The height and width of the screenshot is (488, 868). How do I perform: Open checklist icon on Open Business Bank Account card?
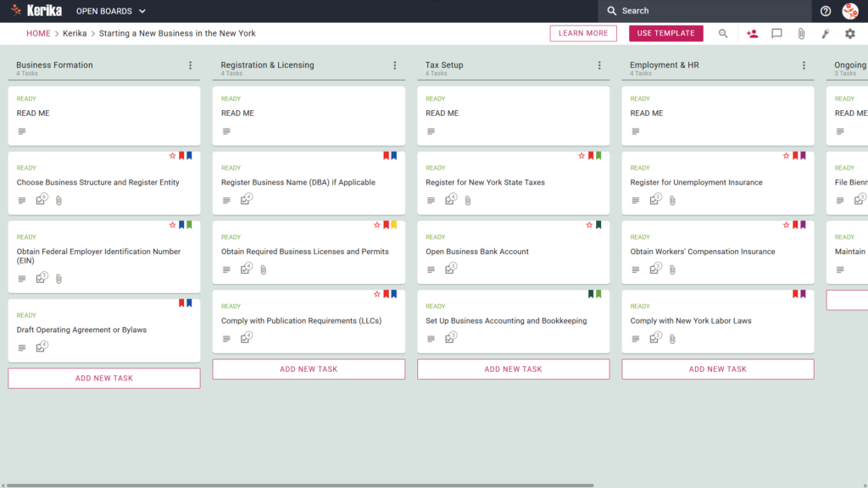coord(451,269)
